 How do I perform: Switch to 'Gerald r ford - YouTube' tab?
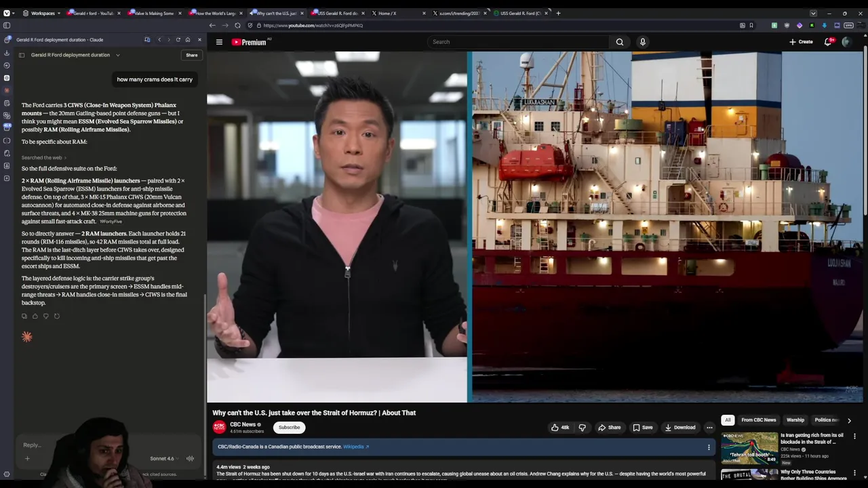pyautogui.click(x=94, y=13)
